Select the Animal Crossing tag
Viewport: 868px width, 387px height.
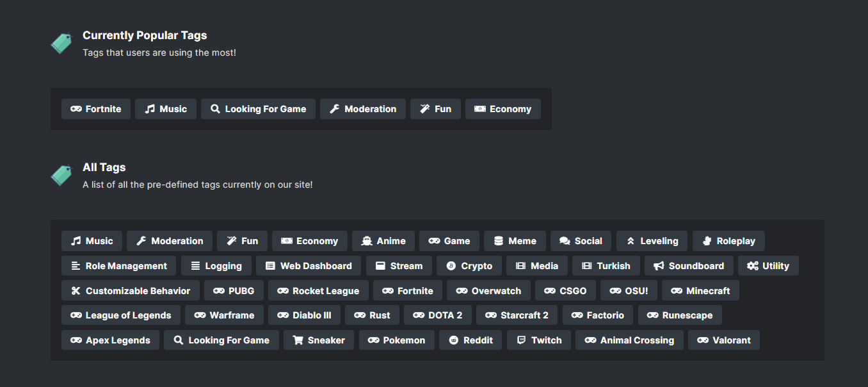629,340
